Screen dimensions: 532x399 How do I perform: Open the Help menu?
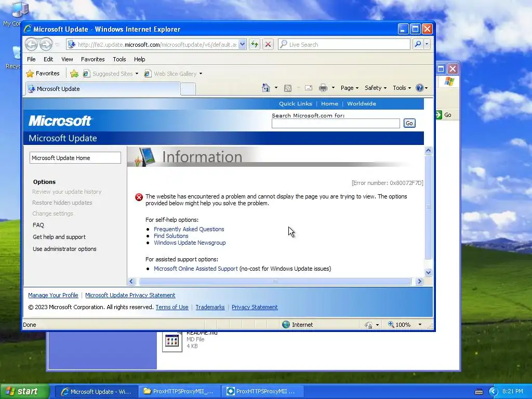pos(139,59)
